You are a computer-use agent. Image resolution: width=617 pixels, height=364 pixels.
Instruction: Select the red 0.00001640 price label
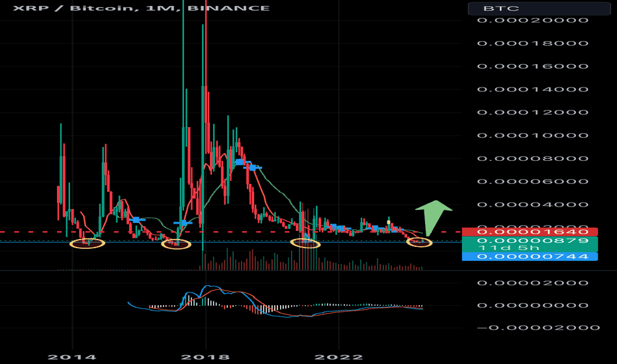tap(530, 232)
